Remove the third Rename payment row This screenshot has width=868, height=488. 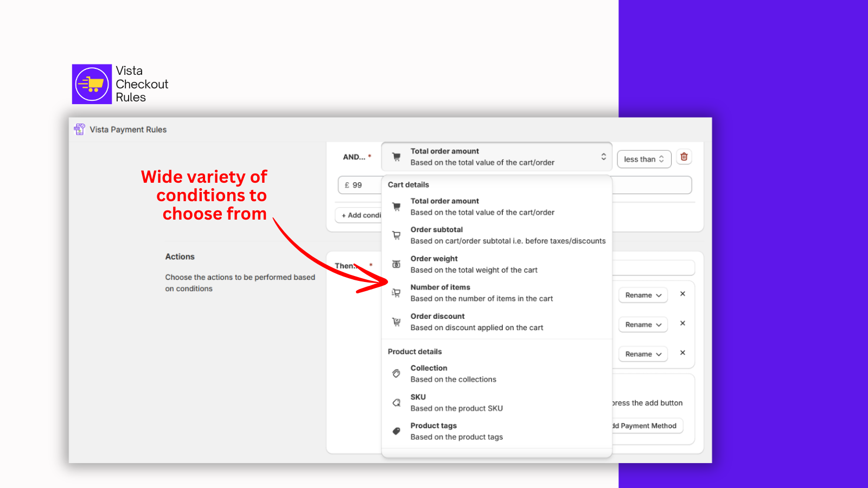(x=683, y=352)
